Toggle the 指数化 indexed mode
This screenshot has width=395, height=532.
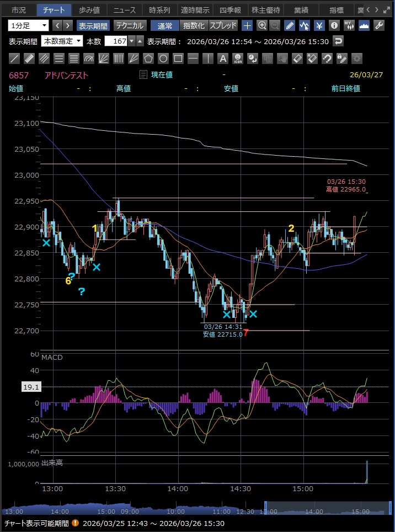coord(193,25)
